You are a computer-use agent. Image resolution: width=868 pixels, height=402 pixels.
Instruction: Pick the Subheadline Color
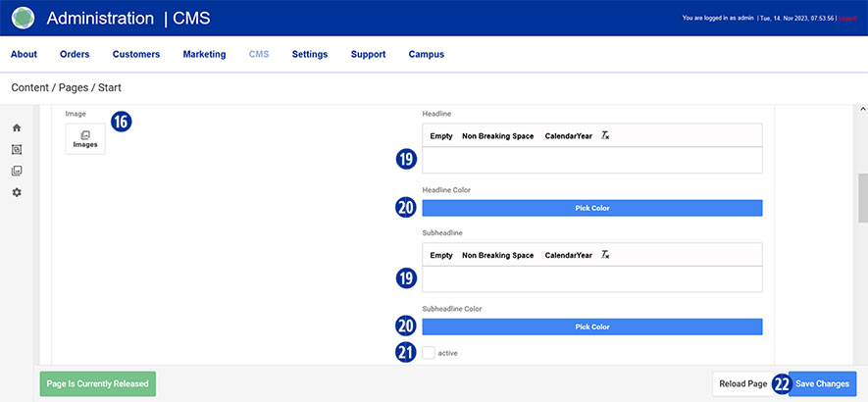tap(591, 327)
